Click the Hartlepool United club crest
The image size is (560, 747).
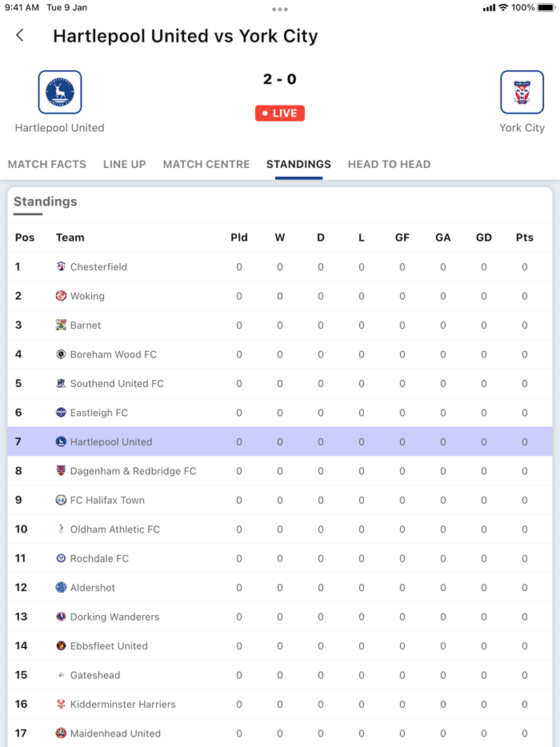[x=58, y=92]
